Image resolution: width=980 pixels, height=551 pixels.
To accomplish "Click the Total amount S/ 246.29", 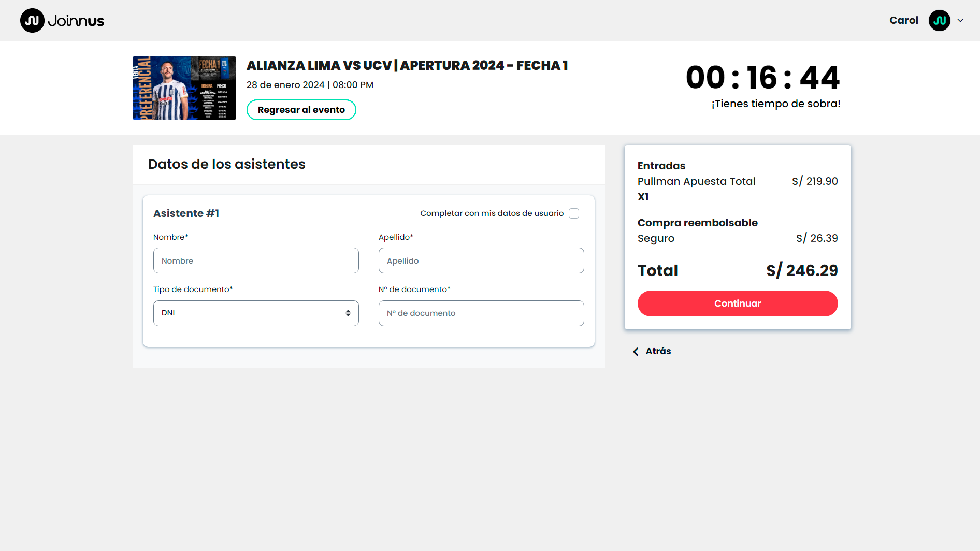I will pyautogui.click(x=802, y=270).
